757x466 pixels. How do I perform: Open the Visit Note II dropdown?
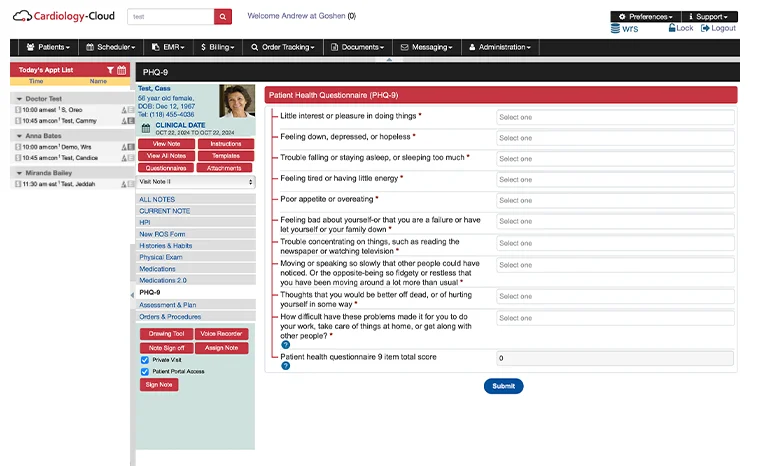(195, 182)
